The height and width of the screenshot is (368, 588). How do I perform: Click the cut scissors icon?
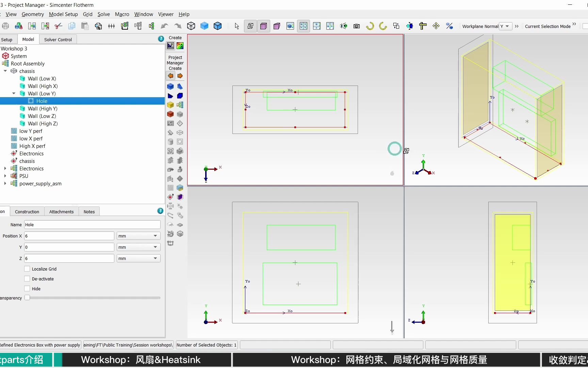coord(59,26)
